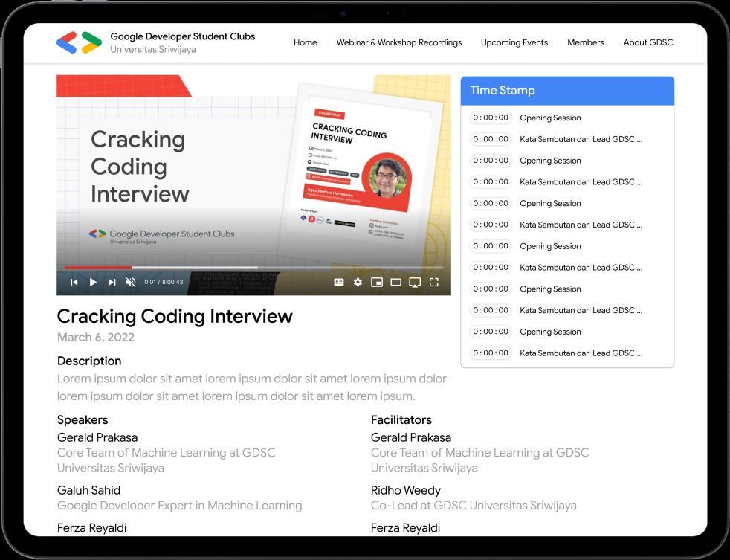Enter fullscreen on the video player
The image size is (730, 560).
pos(434,282)
